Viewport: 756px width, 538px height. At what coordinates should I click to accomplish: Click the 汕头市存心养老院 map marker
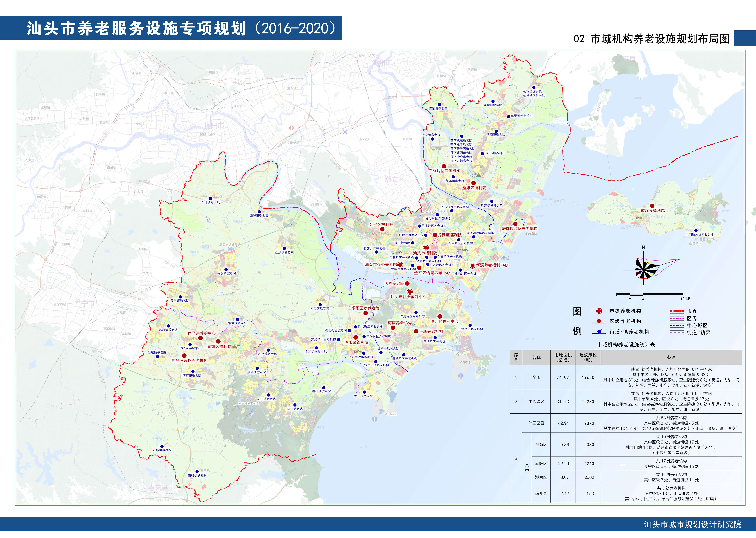coord(400,265)
